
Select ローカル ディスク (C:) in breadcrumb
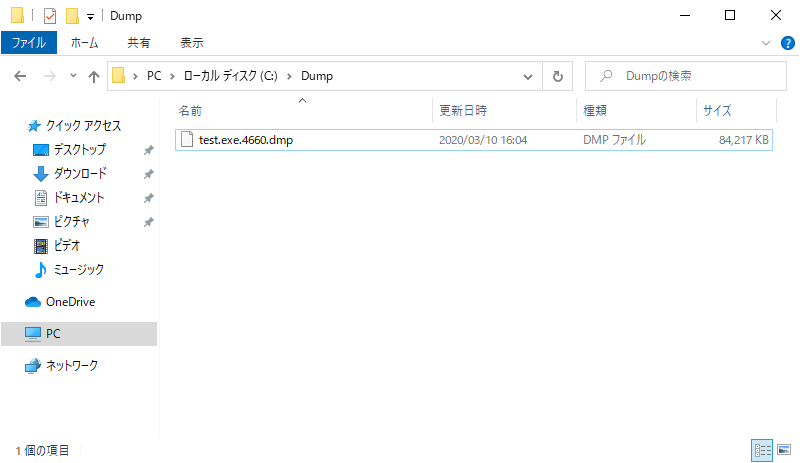231,76
